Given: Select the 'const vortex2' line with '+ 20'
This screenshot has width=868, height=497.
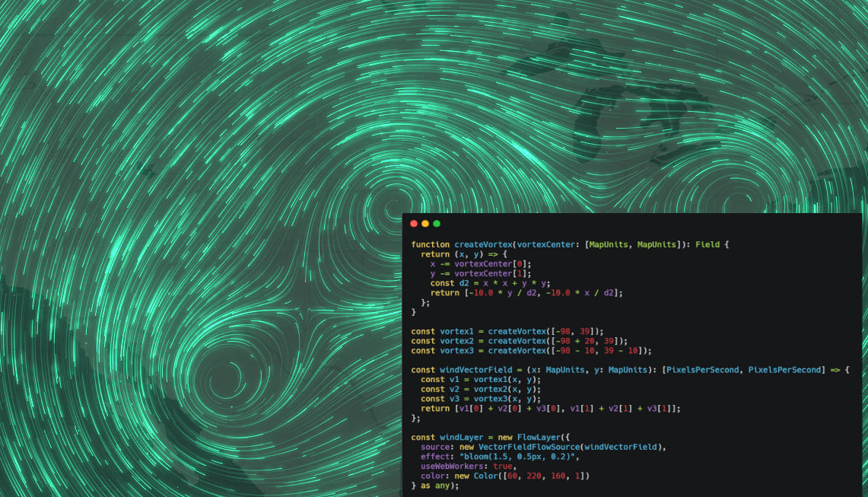Looking at the screenshot, I should tap(520, 341).
